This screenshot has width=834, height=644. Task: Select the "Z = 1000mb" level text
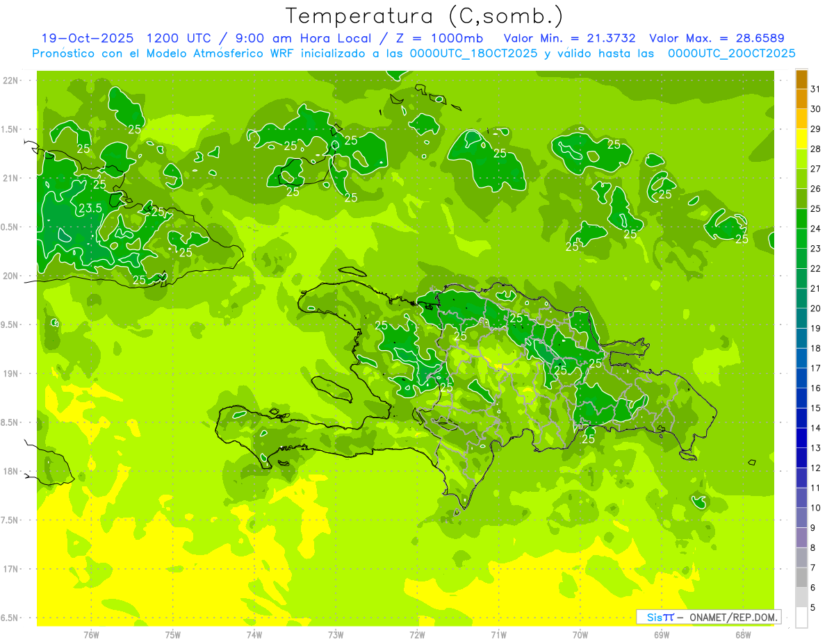(441, 38)
